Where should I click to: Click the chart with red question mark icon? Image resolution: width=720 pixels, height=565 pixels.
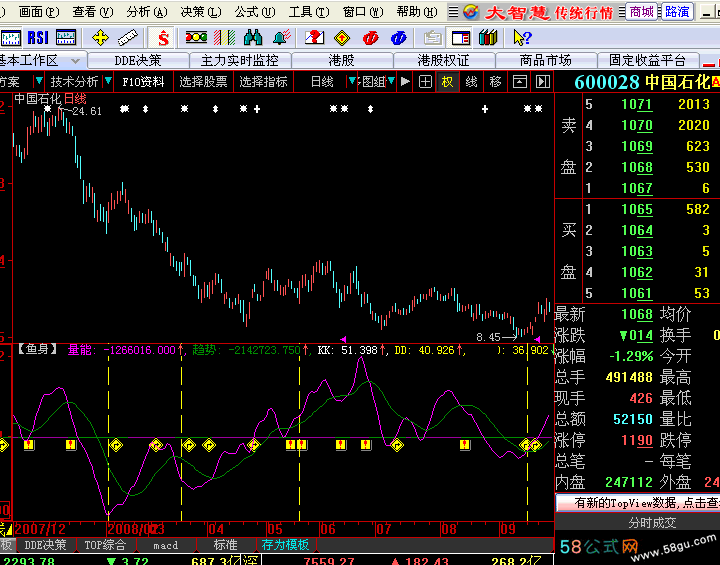click(315, 38)
